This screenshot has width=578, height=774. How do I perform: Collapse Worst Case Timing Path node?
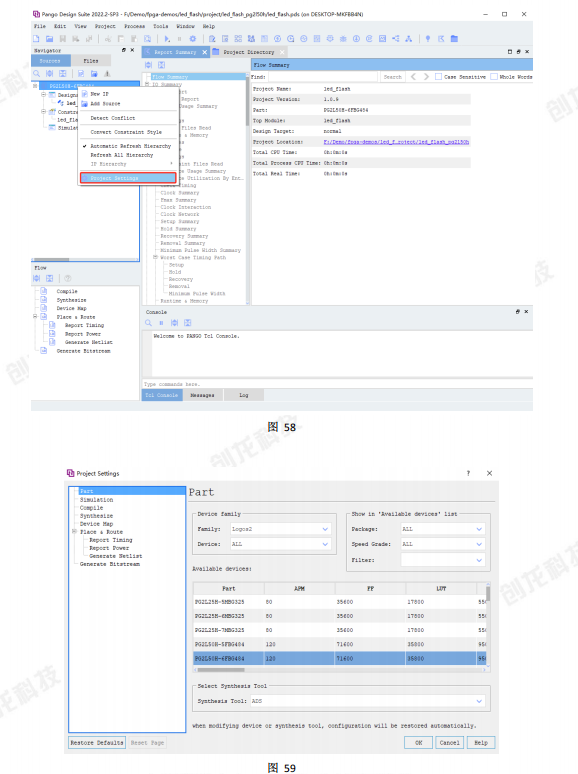click(x=155, y=257)
